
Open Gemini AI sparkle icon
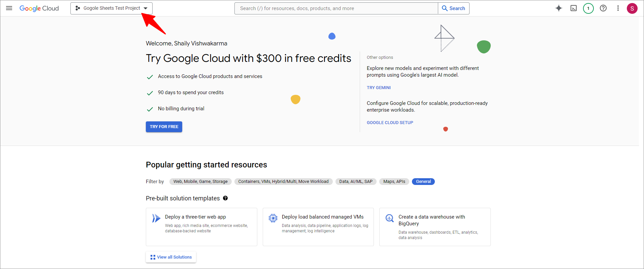559,8
